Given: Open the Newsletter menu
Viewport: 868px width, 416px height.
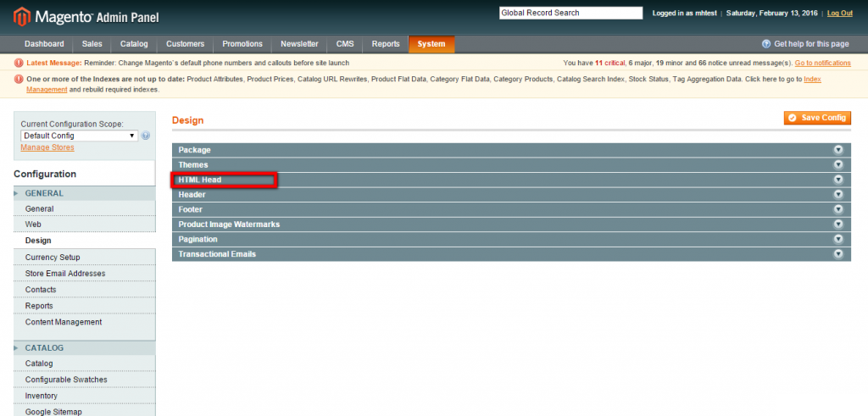Looking at the screenshot, I should pos(299,44).
